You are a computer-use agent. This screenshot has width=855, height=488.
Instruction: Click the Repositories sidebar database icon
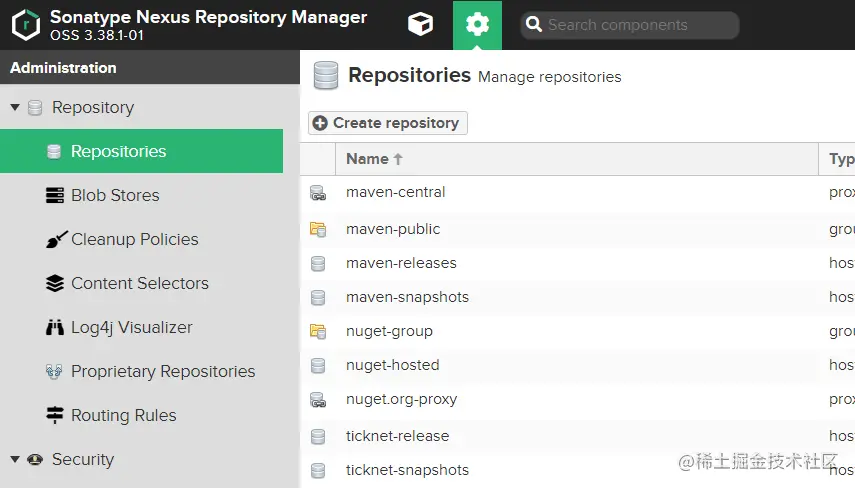pos(54,151)
